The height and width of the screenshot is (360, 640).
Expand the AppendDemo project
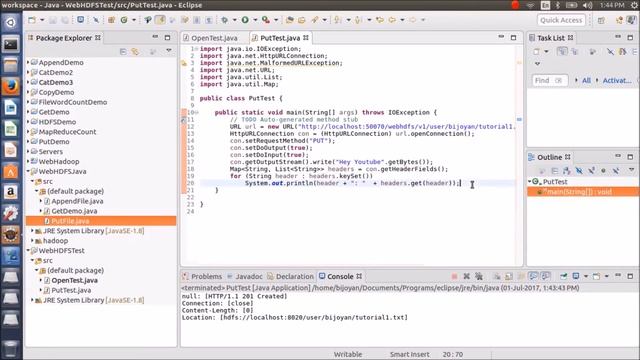point(28,62)
